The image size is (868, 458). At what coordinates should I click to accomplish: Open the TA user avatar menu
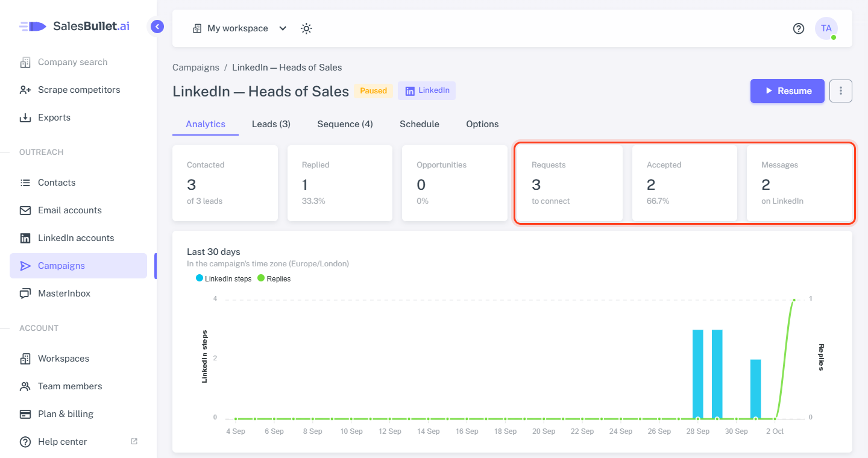(x=826, y=28)
